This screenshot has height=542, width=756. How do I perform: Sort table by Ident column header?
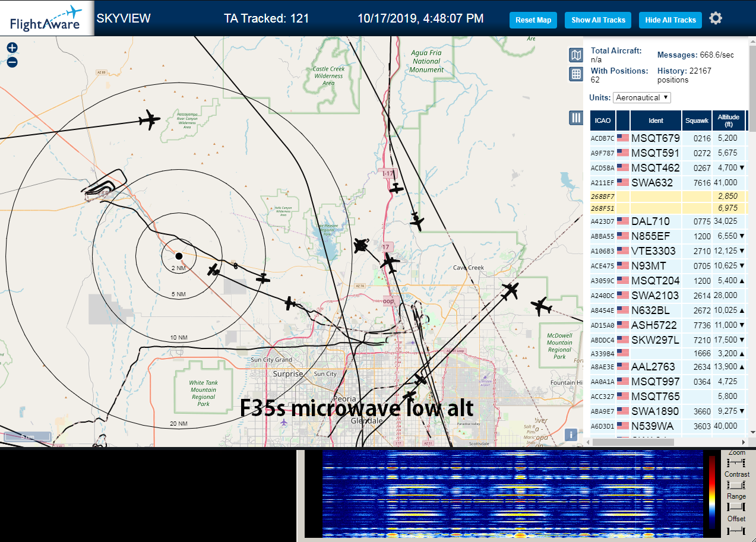click(656, 121)
